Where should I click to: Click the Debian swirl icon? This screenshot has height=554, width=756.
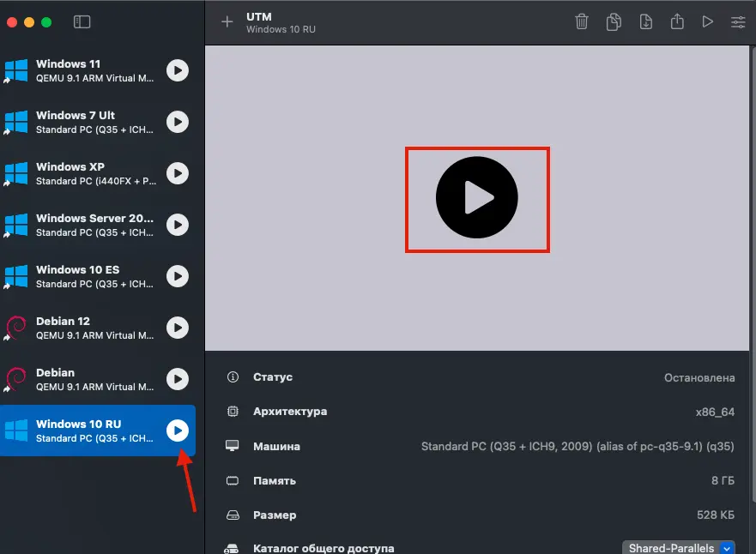16,379
